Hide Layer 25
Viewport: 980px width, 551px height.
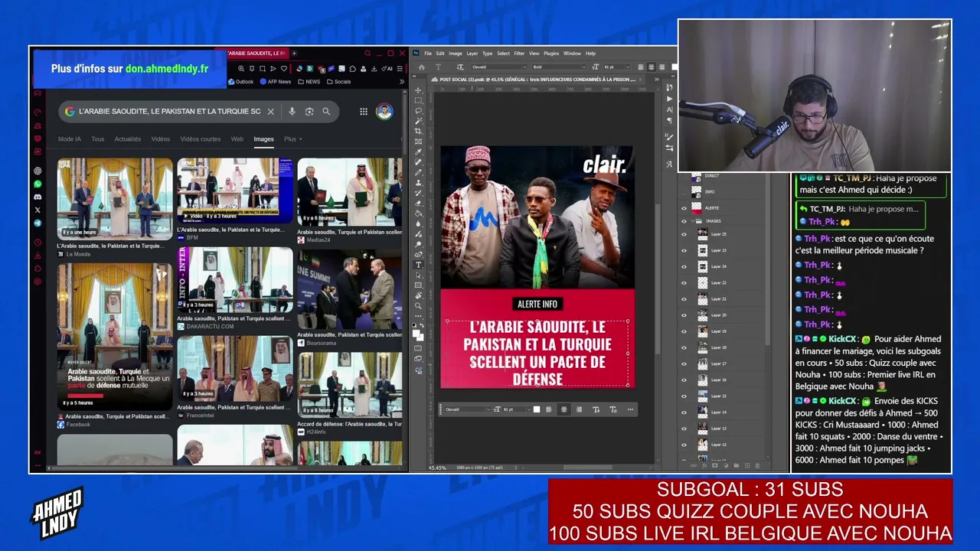tap(684, 233)
